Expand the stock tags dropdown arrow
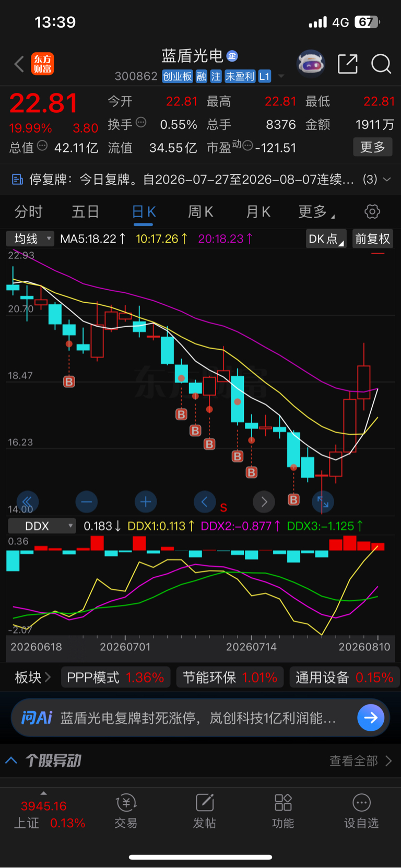Image resolution: width=401 pixels, height=868 pixels. click(x=281, y=77)
